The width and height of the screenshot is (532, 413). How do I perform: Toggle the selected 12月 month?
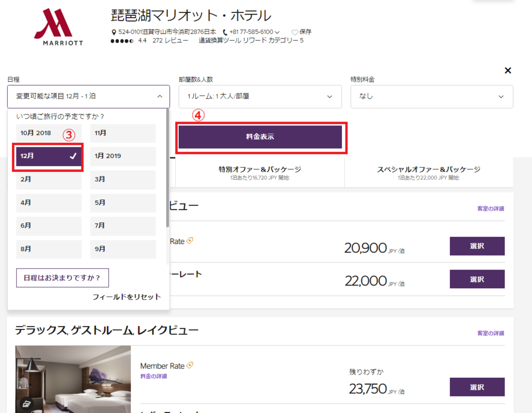pos(48,156)
